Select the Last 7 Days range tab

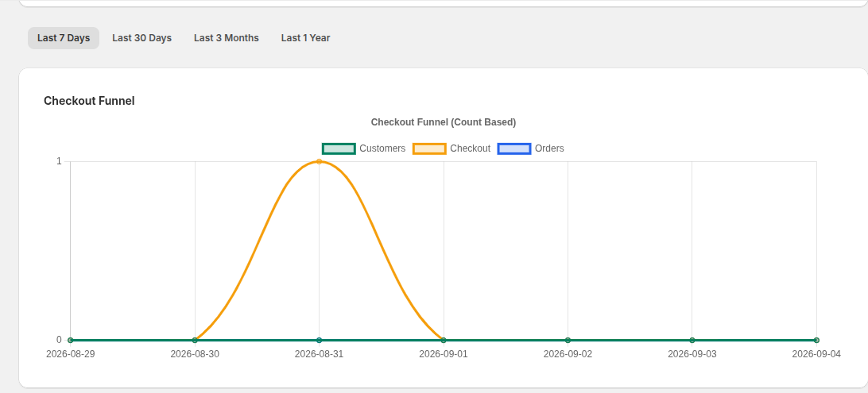point(64,38)
